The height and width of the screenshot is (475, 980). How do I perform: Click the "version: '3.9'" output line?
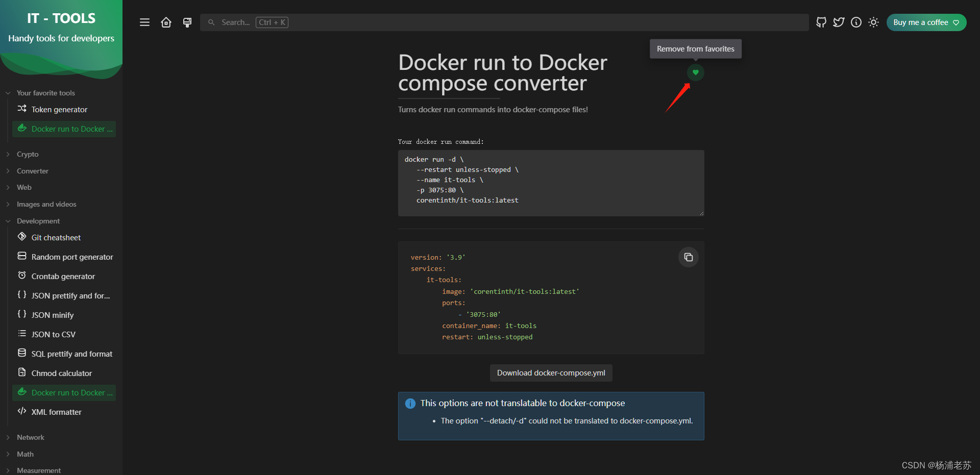pyautogui.click(x=438, y=258)
